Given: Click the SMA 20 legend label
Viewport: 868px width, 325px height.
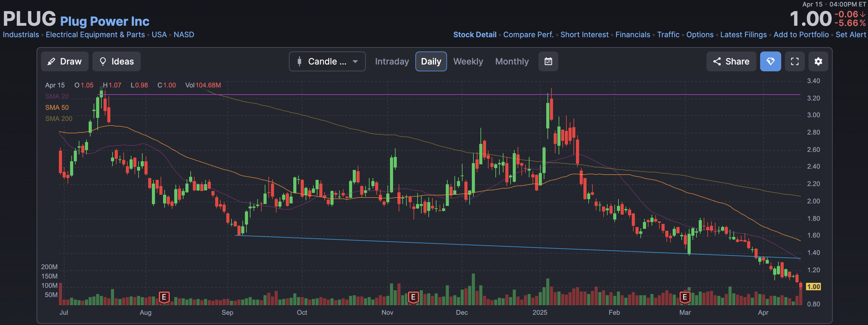Looking at the screenshot, I should (x=57, y=96).
